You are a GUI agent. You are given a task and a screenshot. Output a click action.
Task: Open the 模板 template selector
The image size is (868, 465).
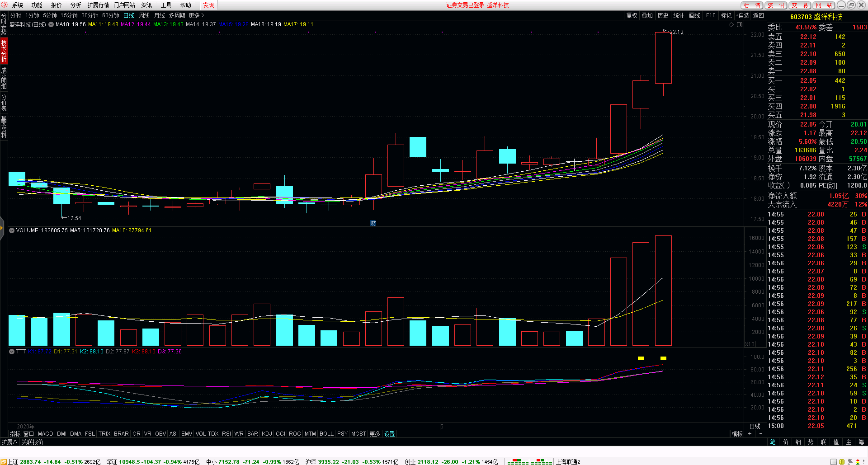[x=737, y=434]
